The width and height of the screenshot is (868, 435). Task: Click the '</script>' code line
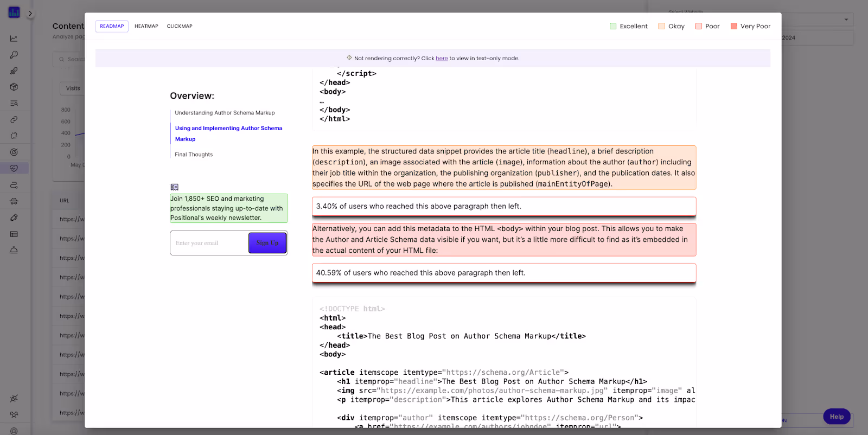(356, 74)
